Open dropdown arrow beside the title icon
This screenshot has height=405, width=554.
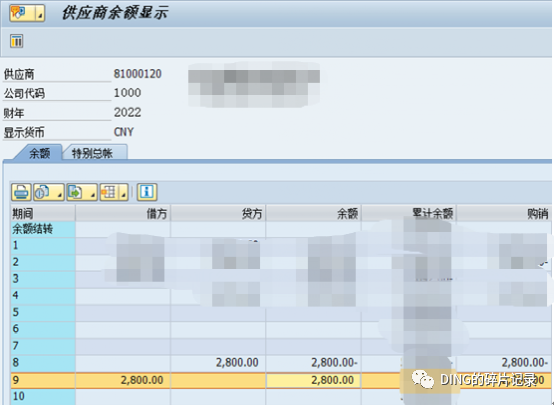tap(40, 13)
